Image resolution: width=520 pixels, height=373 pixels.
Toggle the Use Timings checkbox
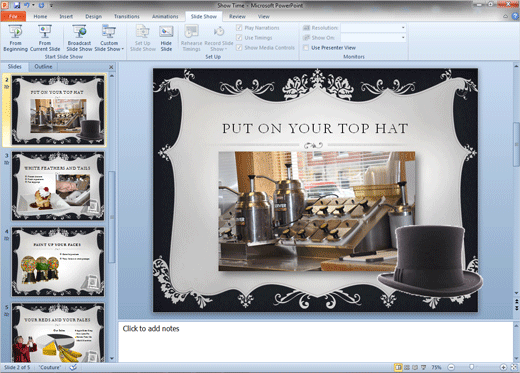pos(239,38)
